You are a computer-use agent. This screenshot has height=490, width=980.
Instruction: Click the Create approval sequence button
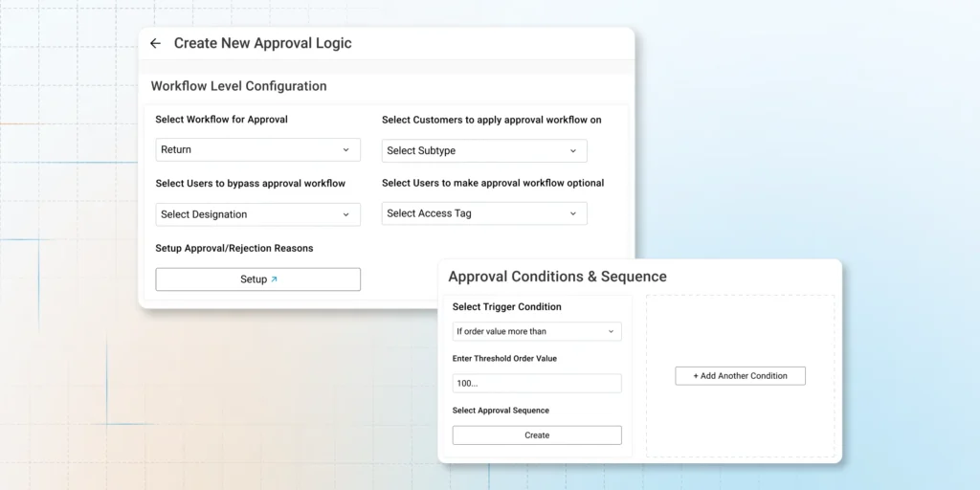(x=537, y=435)
